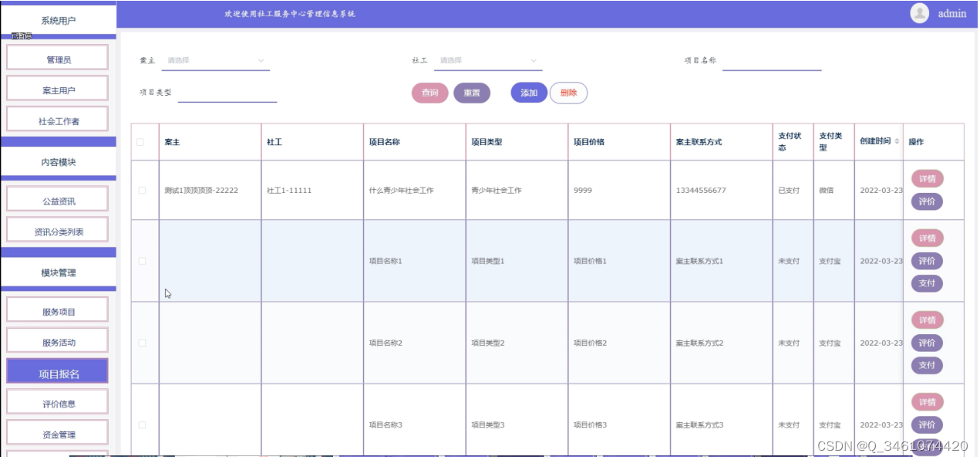This screenshot has width=980, height=460.
Task: Check the row for 项目名称1
Action: click(142, 261)
